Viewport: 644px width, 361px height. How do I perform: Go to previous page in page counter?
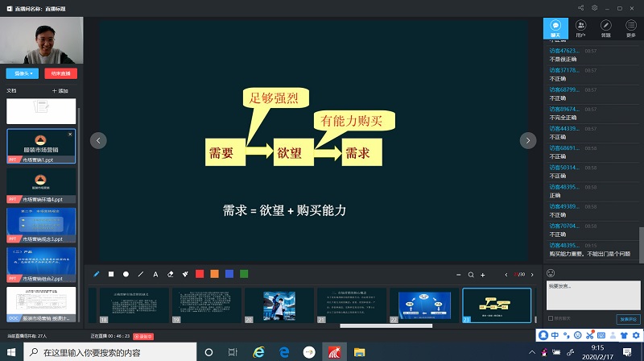(x=506, y=275)
